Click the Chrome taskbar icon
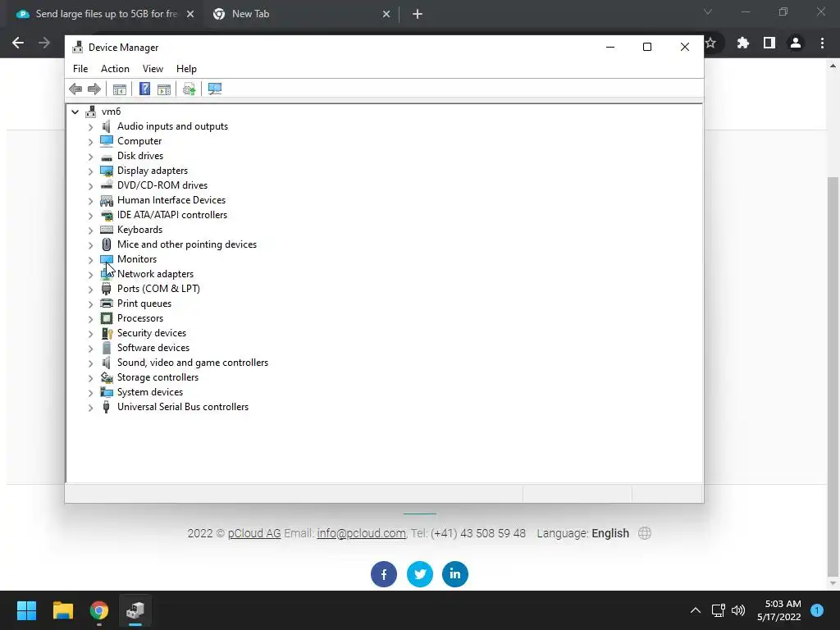The height and width of the screenshot is (630, 840). coord(99,610)
